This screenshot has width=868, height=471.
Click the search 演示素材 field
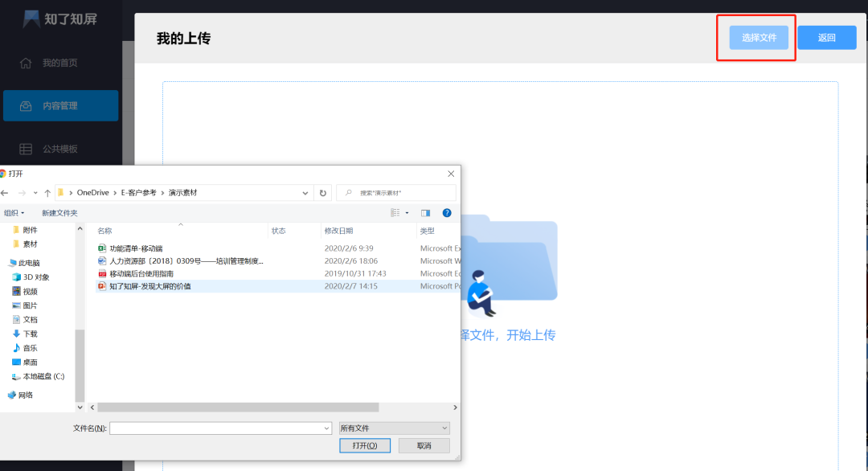click(x=396, y=193)
